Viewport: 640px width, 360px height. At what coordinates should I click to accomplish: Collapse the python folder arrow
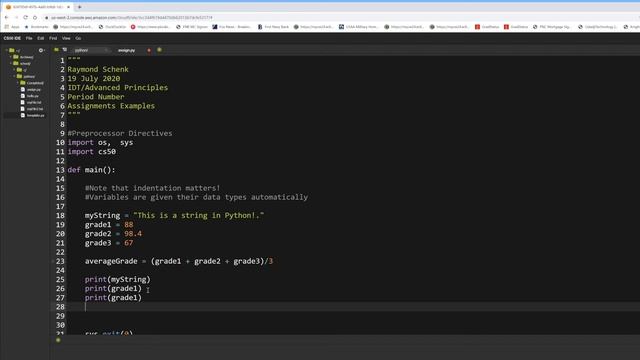[14, 76]
